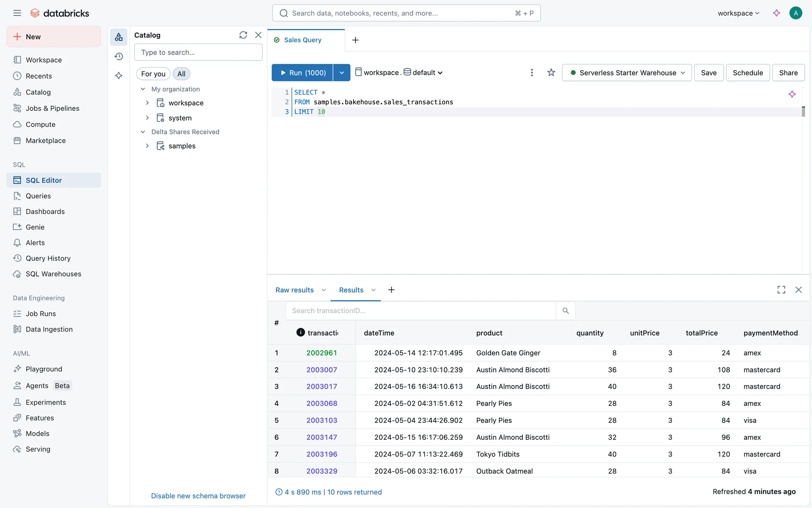Collapse the My organization section
Viewport: 812px width, 508px height.
(143, 89)
